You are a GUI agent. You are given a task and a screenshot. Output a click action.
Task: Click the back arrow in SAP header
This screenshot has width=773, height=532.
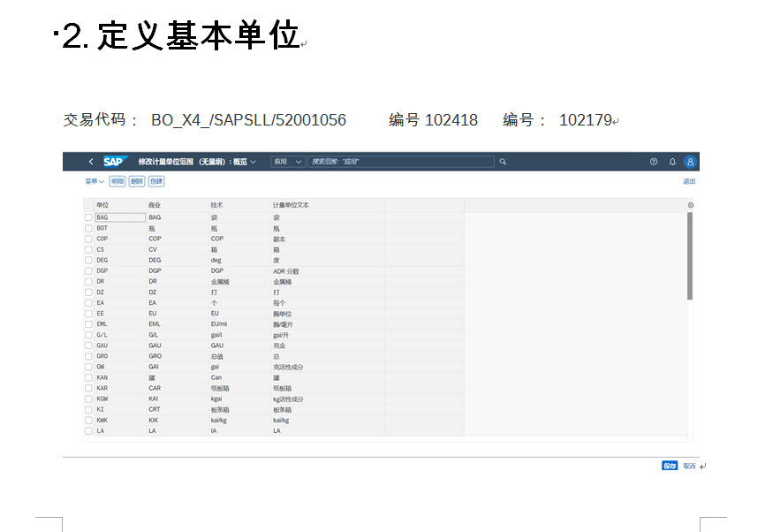[90, 162]
